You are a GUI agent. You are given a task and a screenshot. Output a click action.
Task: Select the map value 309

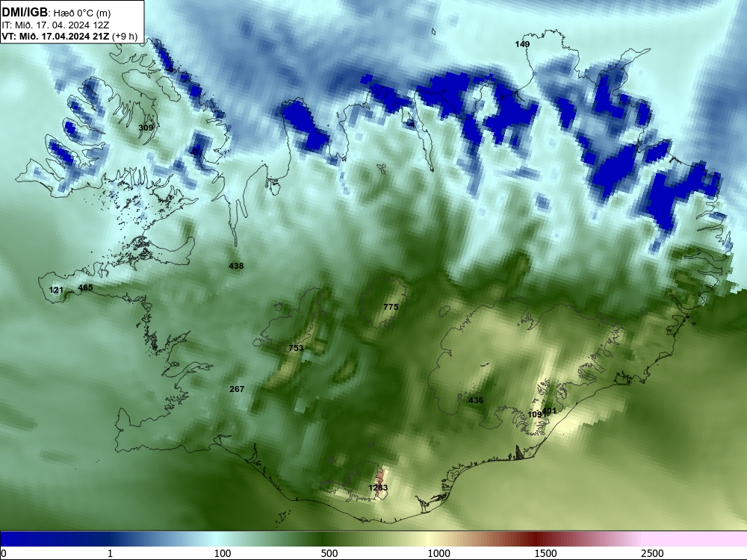pyautogui.click(x=146, y=128)
